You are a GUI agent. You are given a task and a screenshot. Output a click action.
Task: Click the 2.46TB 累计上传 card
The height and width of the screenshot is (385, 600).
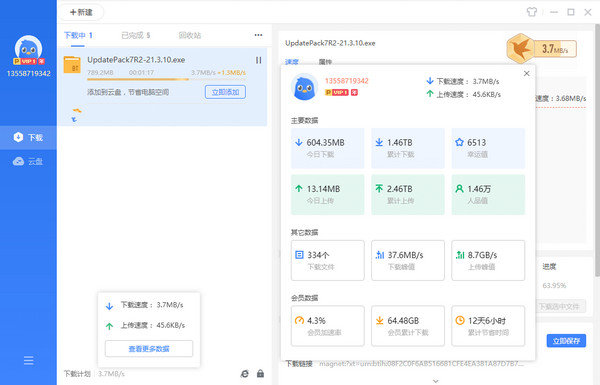pyautogui.click(x=408, y=194)
